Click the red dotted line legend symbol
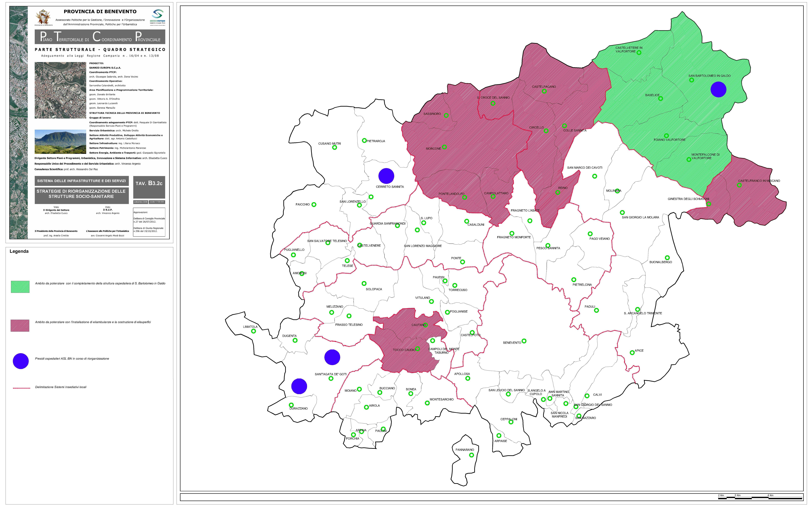Viewport: 812px width, 506px height. (22, 388)
